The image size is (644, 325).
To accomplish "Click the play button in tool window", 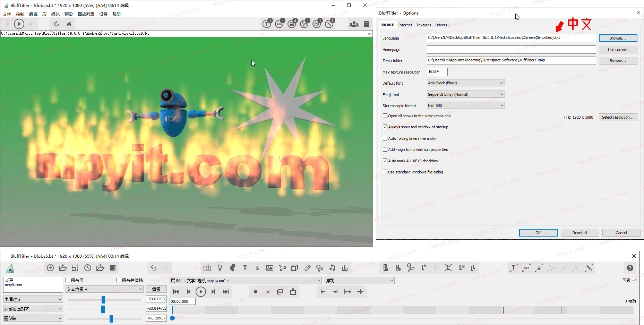I will point(201,292).
